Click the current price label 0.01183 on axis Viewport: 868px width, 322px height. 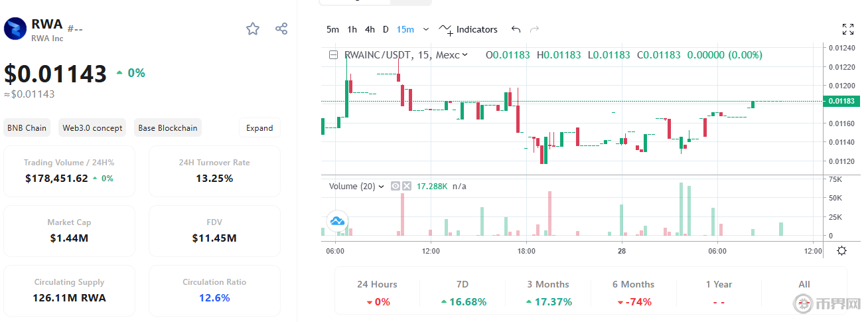(842, 101)
